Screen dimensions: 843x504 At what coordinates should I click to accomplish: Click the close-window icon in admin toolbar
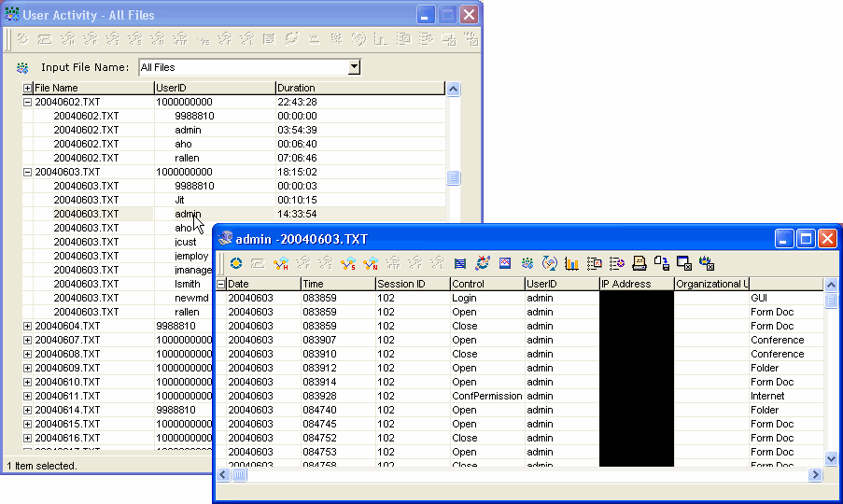tap(684, 263)
